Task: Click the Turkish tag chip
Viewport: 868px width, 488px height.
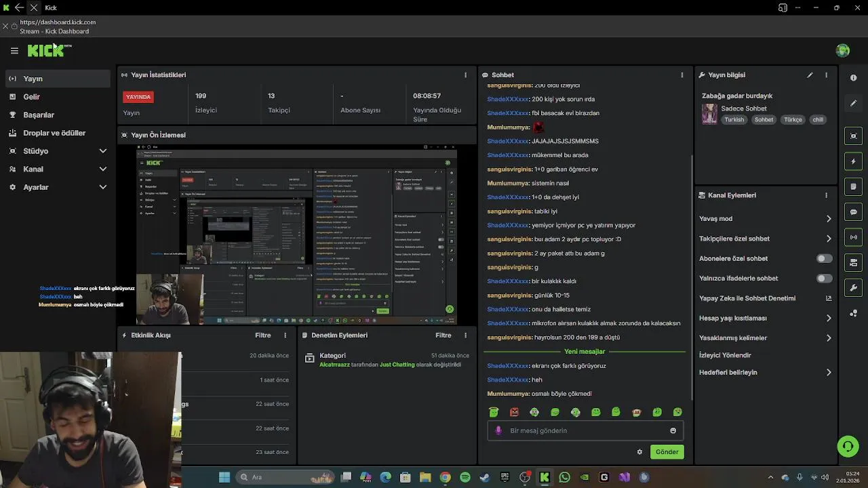Action: coord(734,119)
